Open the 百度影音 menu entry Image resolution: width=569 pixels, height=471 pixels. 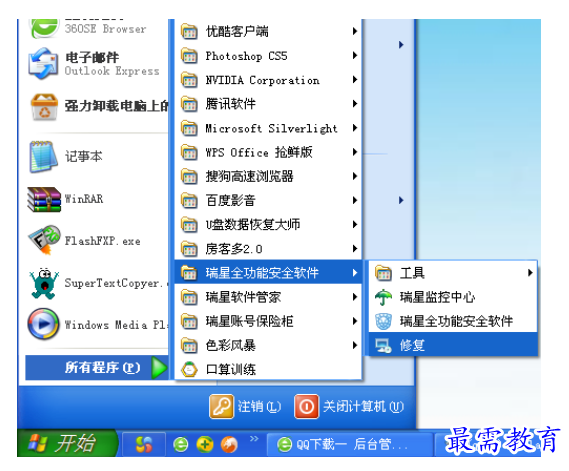268,201
